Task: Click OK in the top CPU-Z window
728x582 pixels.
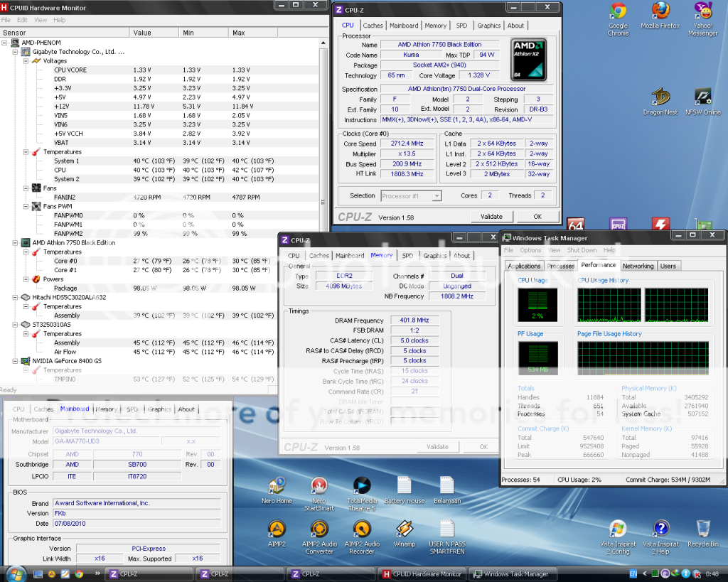Action: (537, 217)
